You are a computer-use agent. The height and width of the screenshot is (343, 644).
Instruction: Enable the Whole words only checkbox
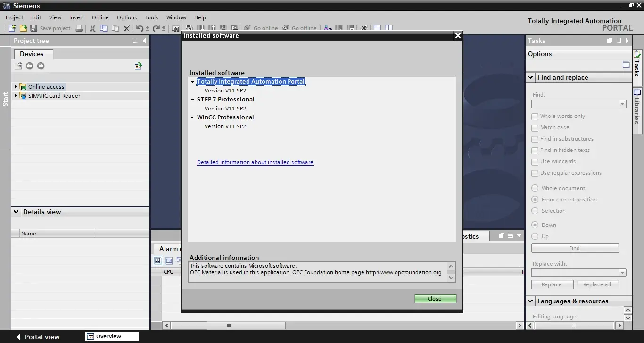535,117
